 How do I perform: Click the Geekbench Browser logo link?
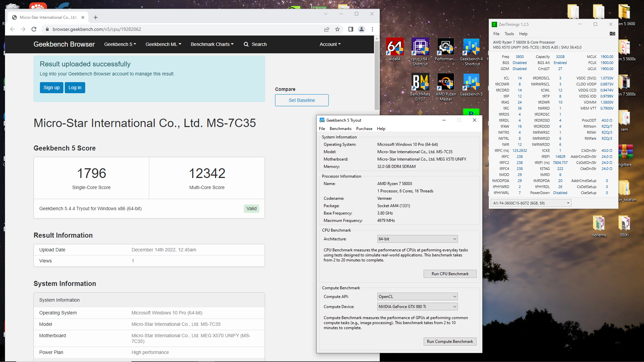(64, 44)
